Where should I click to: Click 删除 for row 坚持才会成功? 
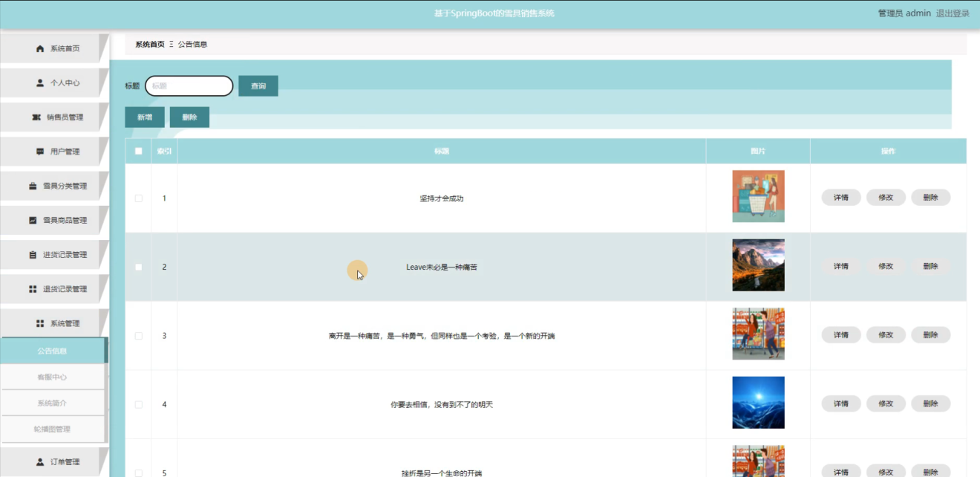tap(931, 198)
